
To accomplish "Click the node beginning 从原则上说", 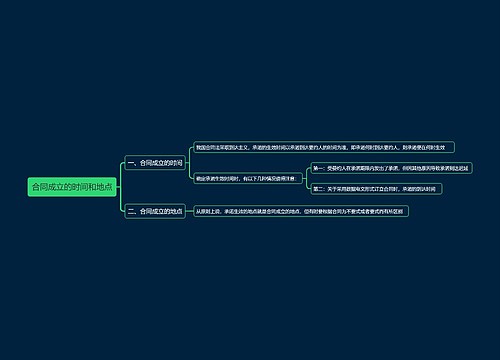I will tap(301, 211).
